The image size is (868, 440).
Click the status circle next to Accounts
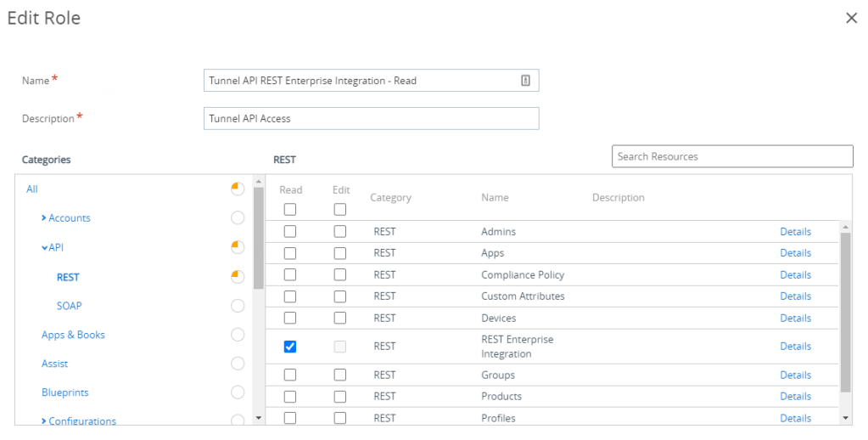click(238, 218)
